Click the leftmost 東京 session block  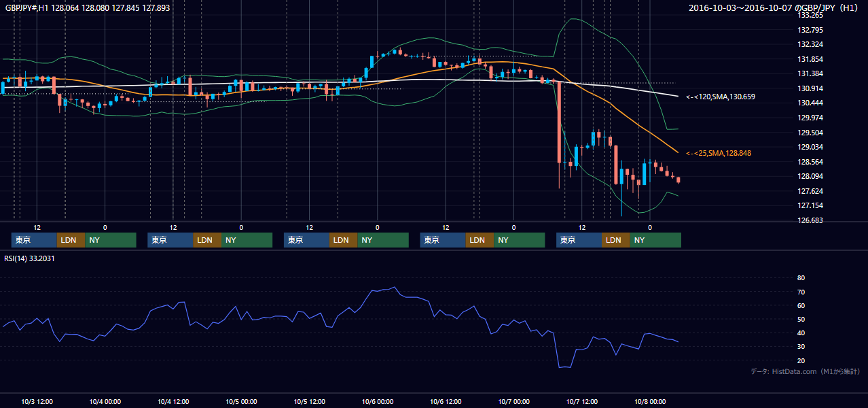tap(34, 240)
